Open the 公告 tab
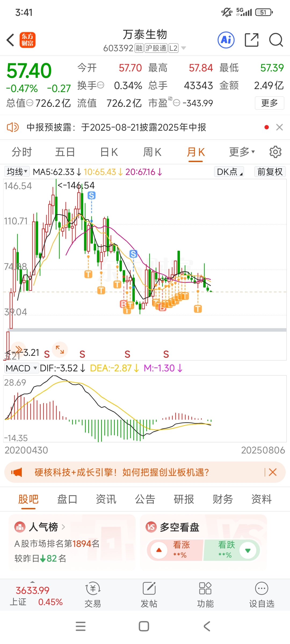 tap(145, 499)
